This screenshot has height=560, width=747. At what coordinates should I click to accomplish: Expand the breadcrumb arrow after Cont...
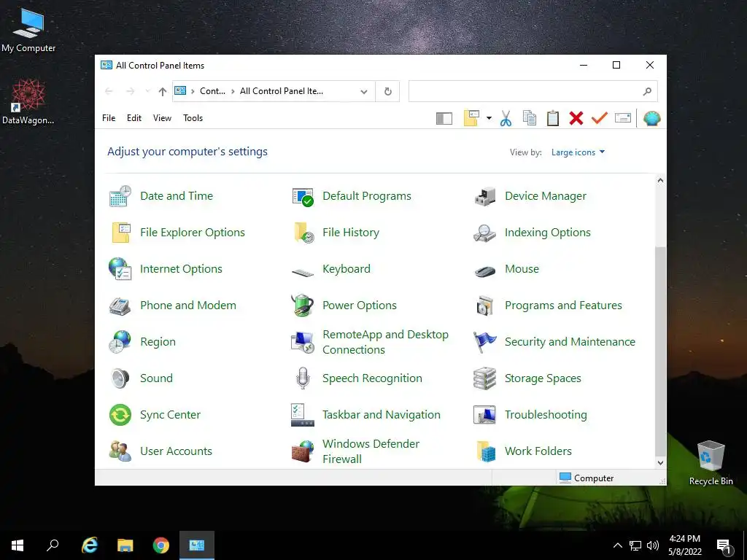[x=233, y=91]
